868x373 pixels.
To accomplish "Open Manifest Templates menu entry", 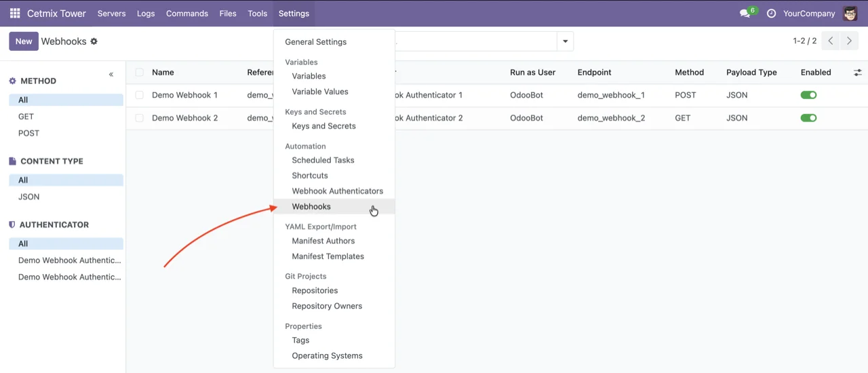I will 334,256.
